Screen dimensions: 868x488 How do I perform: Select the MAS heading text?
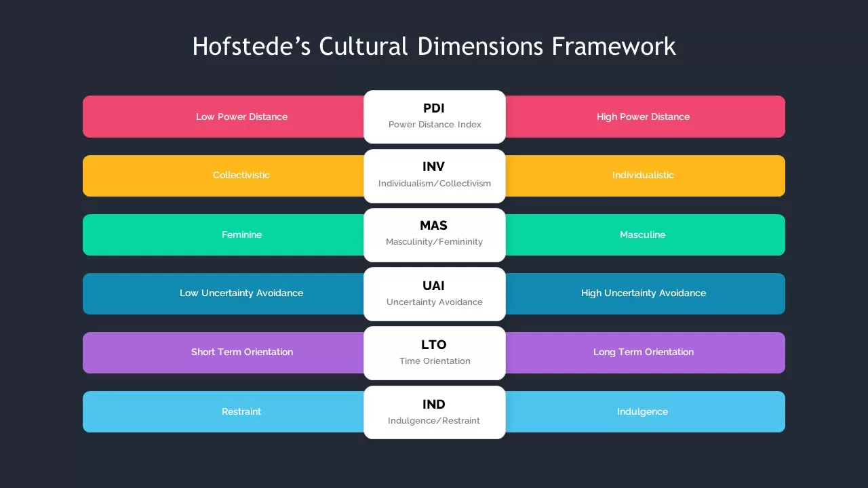[434, 226]
